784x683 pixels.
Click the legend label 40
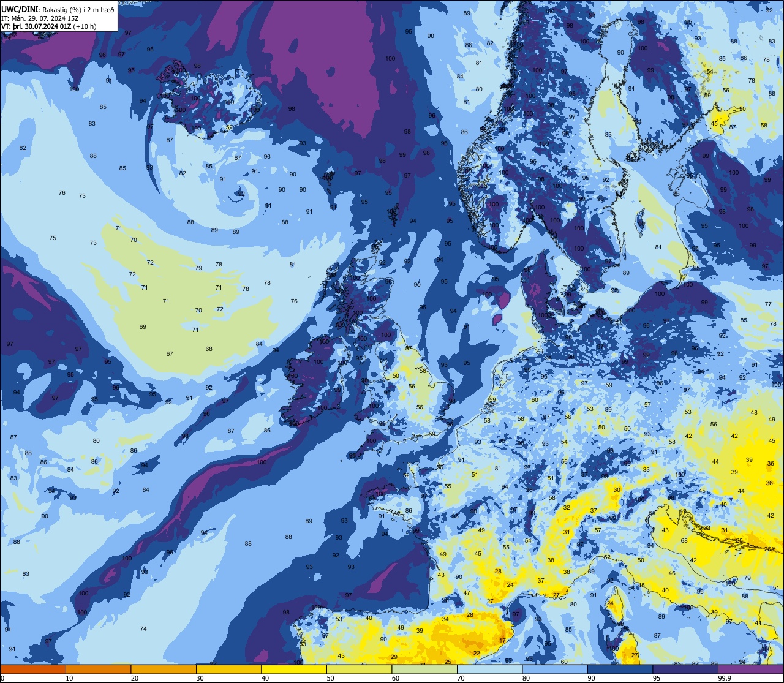pyautogui.click(x=265, y=678)
